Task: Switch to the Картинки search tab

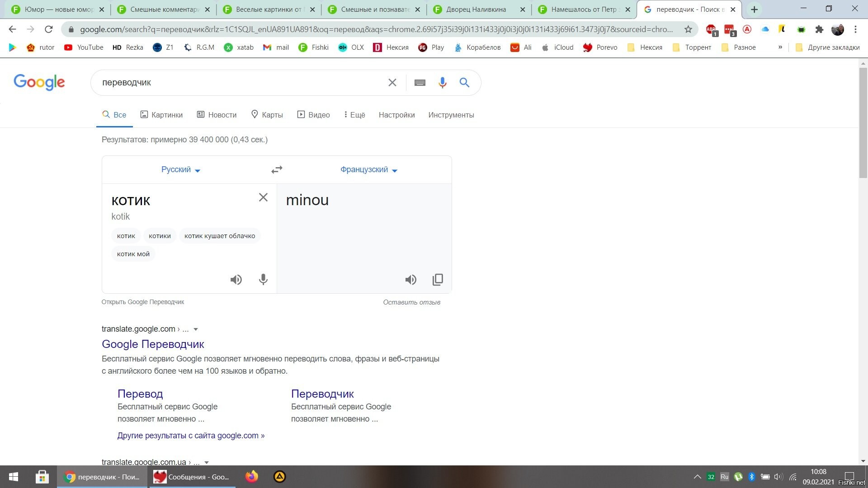Action: tap(161, 115)
